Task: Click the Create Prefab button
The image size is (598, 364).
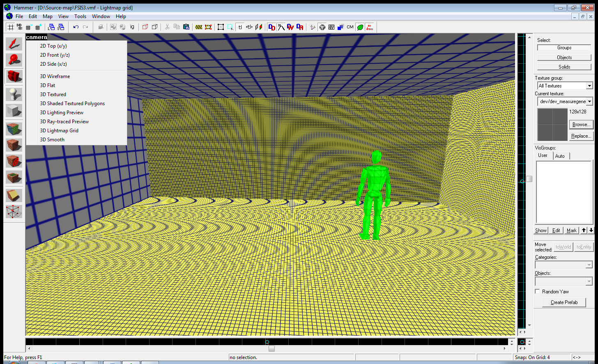Action: [x=564, y=302]
